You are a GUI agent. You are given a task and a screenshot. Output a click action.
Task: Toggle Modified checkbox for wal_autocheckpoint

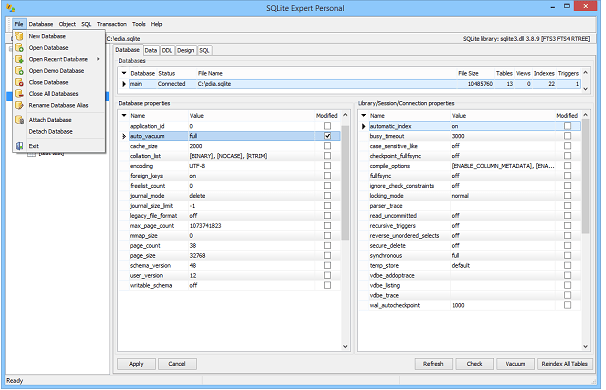click(567, 305)
